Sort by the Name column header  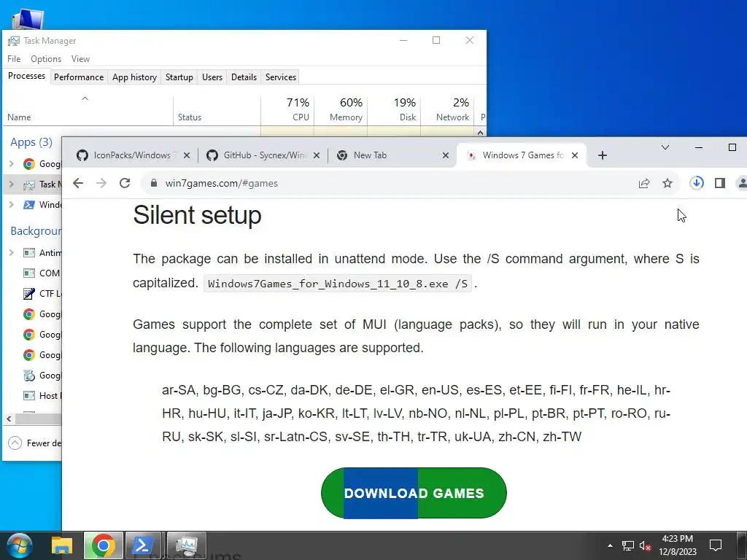click(88, 109)
